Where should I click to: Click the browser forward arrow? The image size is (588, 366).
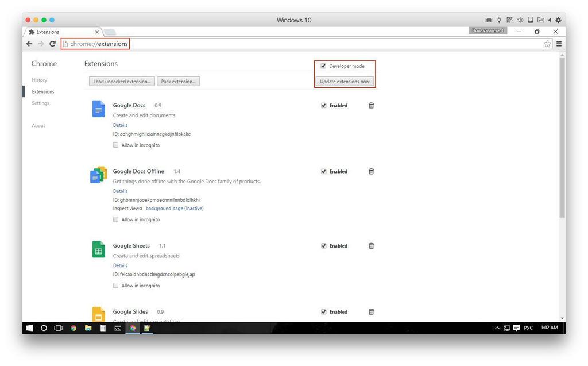[x=41, y=44]
